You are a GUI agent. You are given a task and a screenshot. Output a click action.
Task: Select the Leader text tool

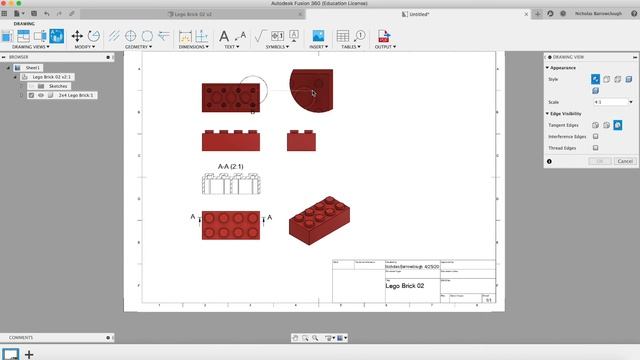coord(241,36)
